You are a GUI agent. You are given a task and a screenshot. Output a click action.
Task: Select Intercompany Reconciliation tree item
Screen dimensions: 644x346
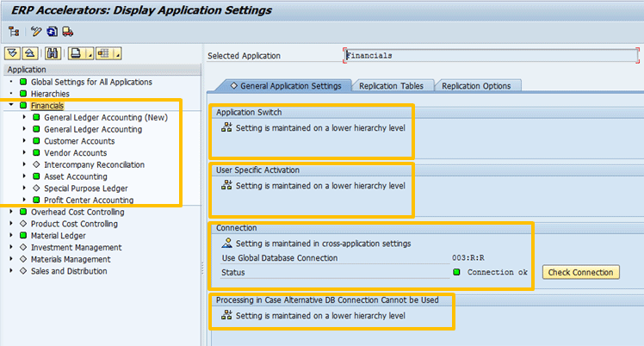tap(95, 164)
